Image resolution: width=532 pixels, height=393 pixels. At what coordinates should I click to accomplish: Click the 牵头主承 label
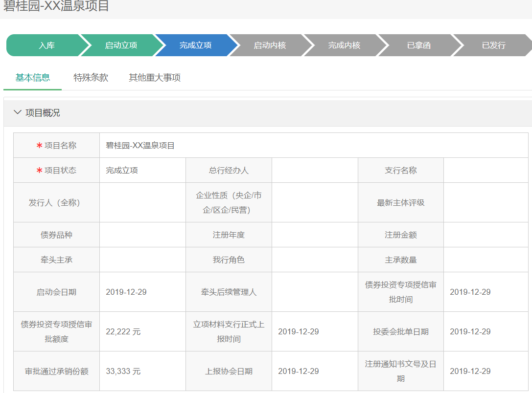56,260
